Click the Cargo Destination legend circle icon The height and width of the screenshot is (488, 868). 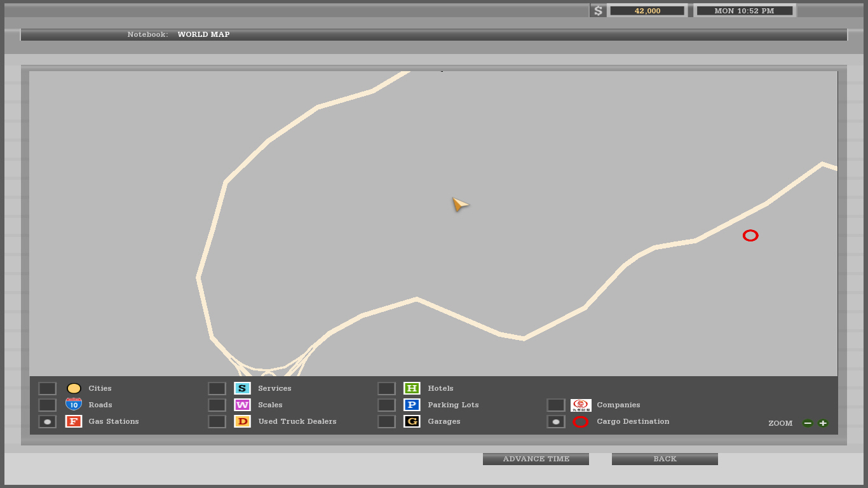point(581,421)
